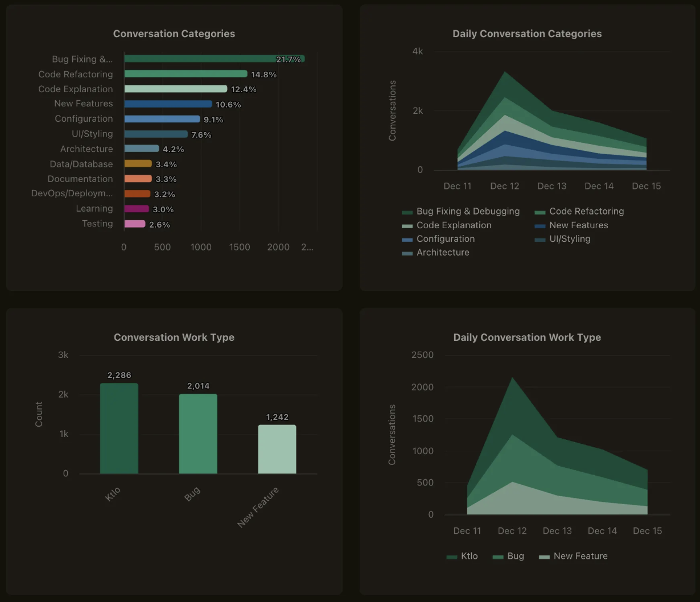
Task: Toggle Code Explanation legend entry
Action: (446, 225)
